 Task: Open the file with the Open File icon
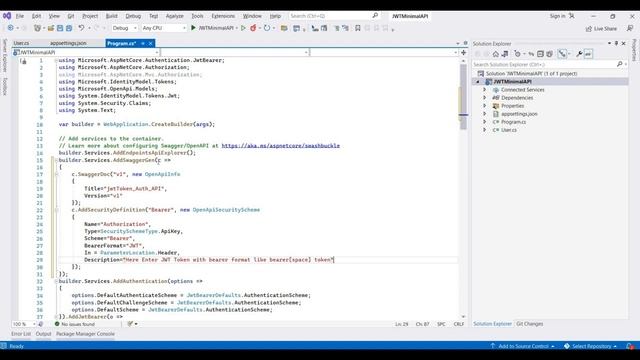(x=51, y=28)
